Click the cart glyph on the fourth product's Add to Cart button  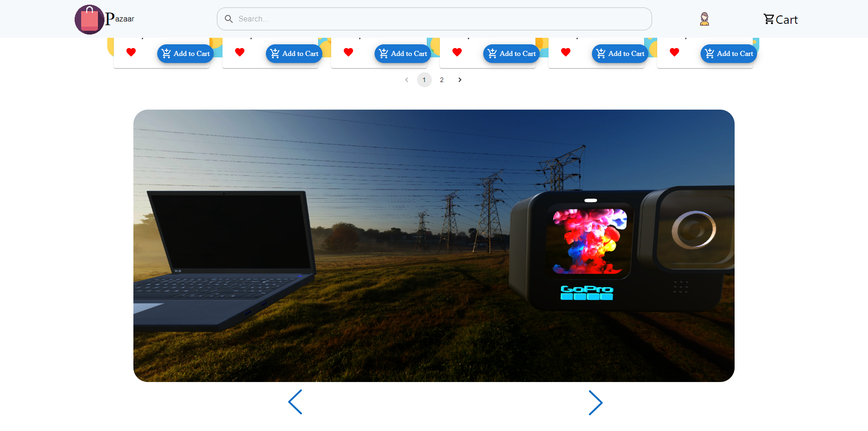(492, 53)
